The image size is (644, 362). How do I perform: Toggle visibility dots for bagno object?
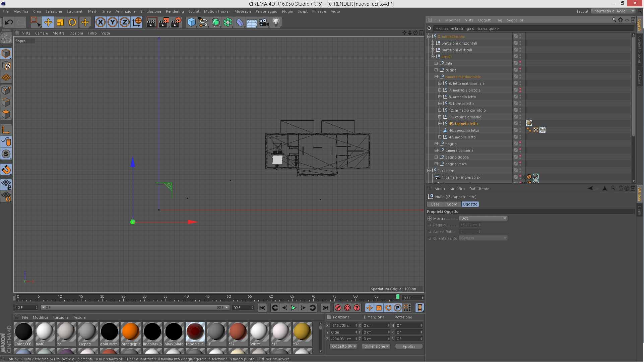coord(520,144)
